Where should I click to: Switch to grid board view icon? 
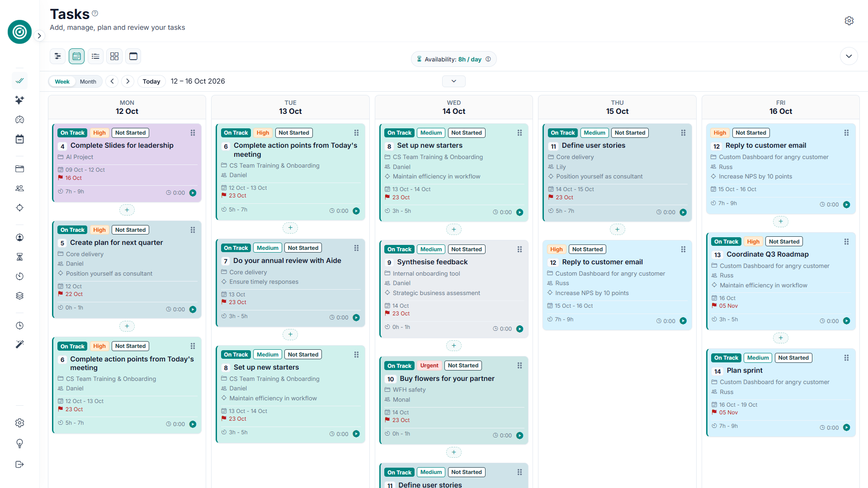coord(114,56)
